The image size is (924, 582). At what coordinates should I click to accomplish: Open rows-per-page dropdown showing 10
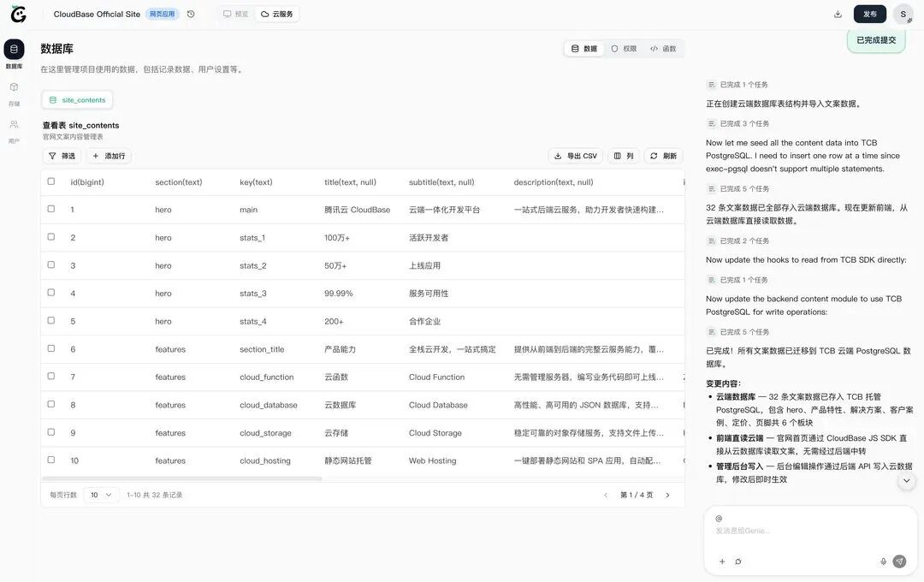pyautogui.click(x=101, y=496)
